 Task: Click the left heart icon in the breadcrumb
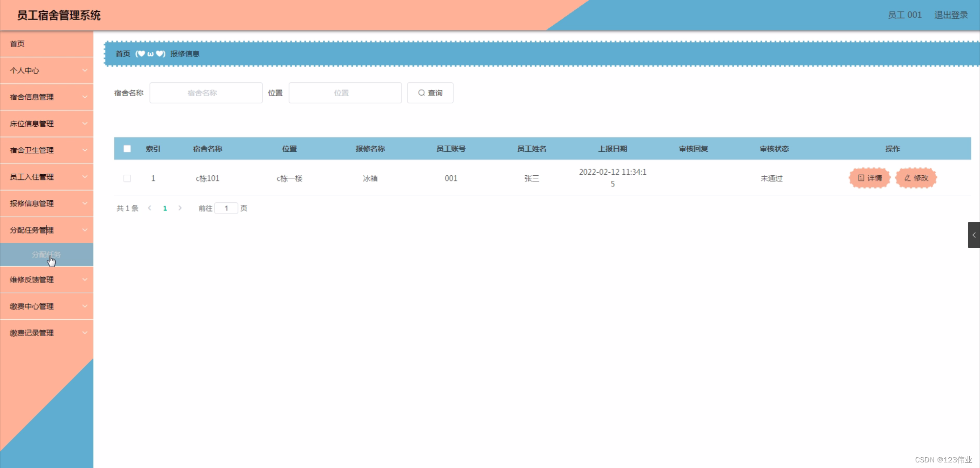(x=141, y=53)
